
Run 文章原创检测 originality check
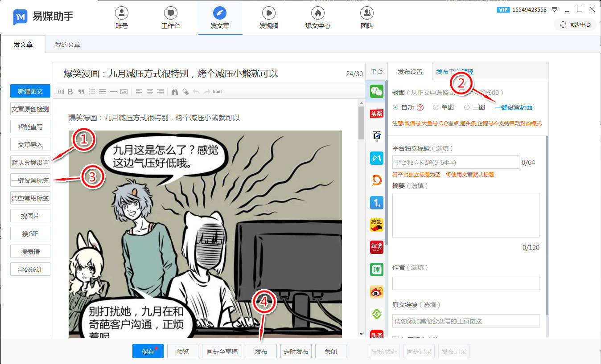click(30, 109)
